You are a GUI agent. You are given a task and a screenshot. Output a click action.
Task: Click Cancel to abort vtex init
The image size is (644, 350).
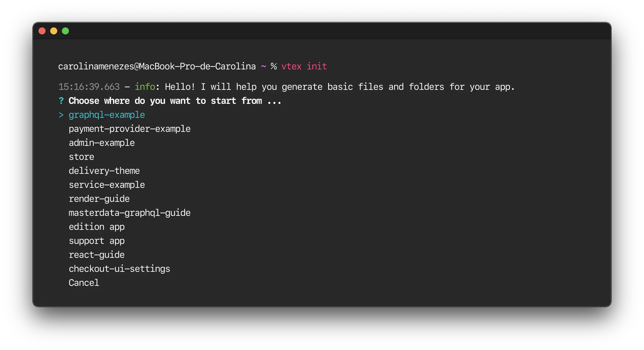pos(84,283)
